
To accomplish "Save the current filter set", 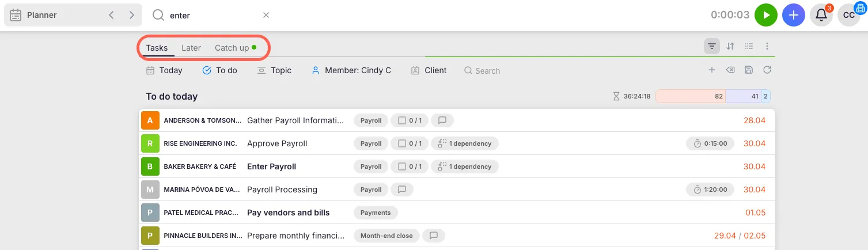I will [749, 70].
